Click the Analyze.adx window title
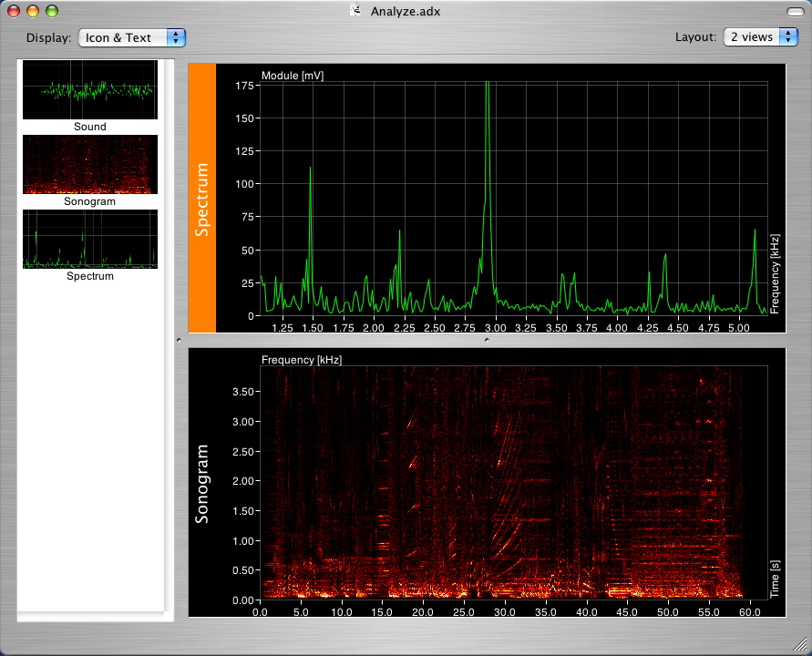The width and height of the screenshot is (812, 656). point(406,12)
